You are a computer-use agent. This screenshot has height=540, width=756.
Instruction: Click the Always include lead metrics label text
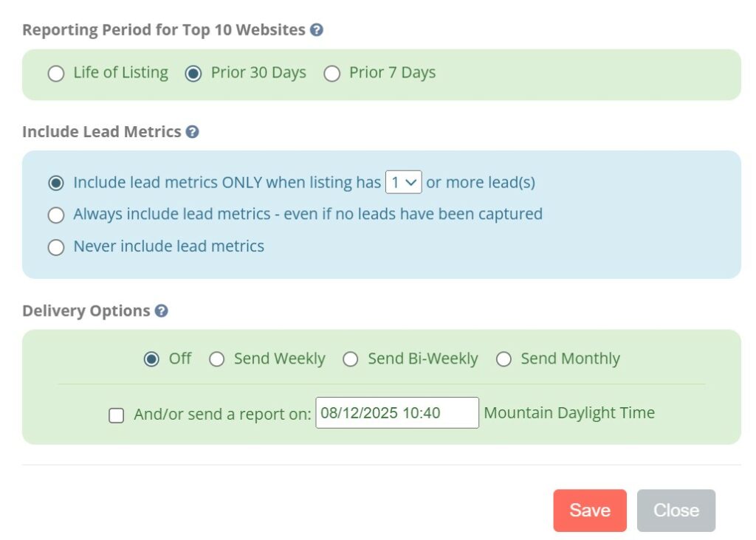[x=308, y=214]
